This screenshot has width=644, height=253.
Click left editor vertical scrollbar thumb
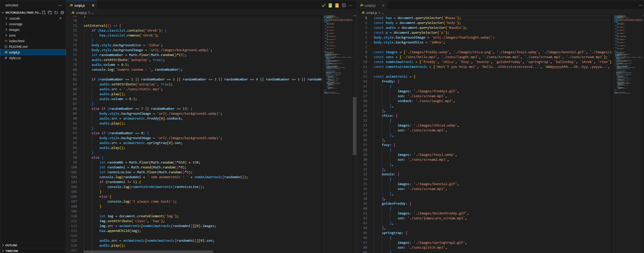355,126
